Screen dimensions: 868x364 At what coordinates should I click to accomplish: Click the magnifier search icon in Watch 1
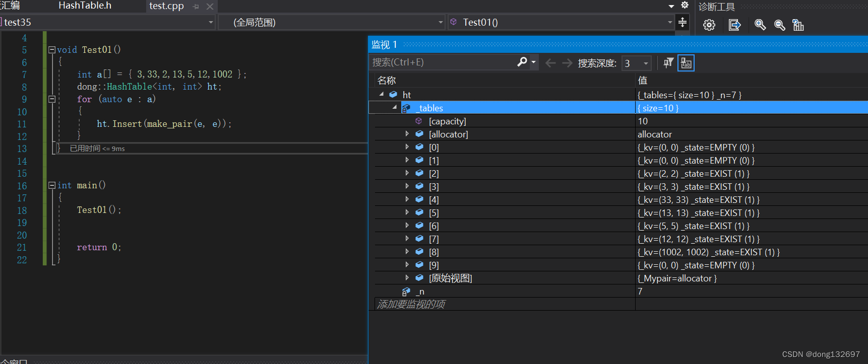coord(522,62)
